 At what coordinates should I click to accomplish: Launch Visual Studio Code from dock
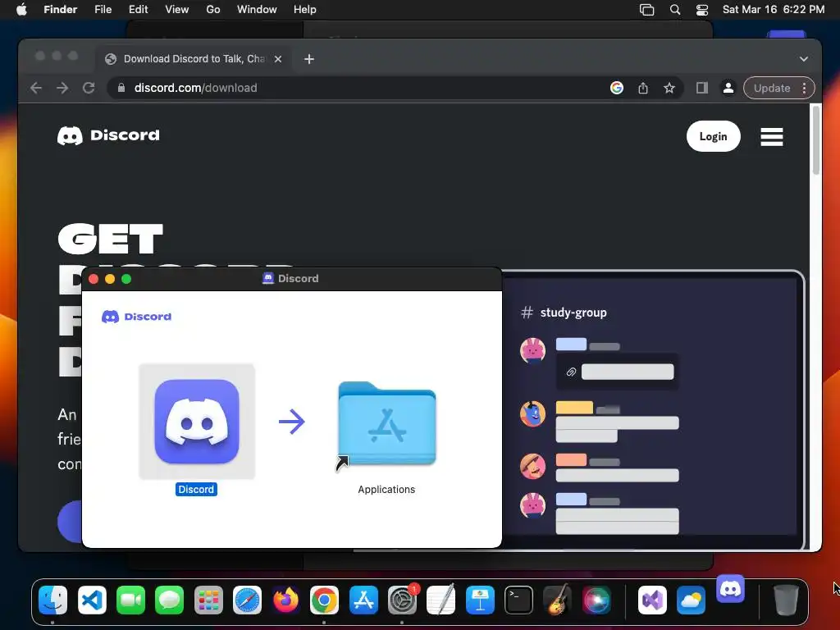(92, 600)
